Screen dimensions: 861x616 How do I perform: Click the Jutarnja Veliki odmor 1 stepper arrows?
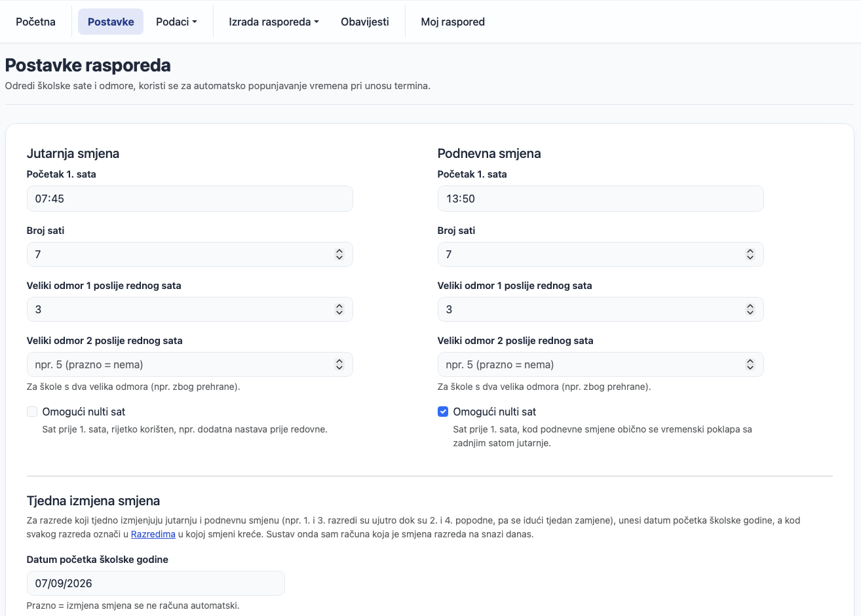click(x=339, y=309)
